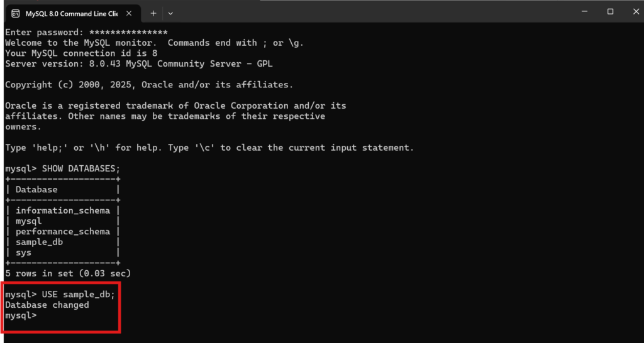Maximize the terminal window
644x343 pixels.
pos(610,11)
